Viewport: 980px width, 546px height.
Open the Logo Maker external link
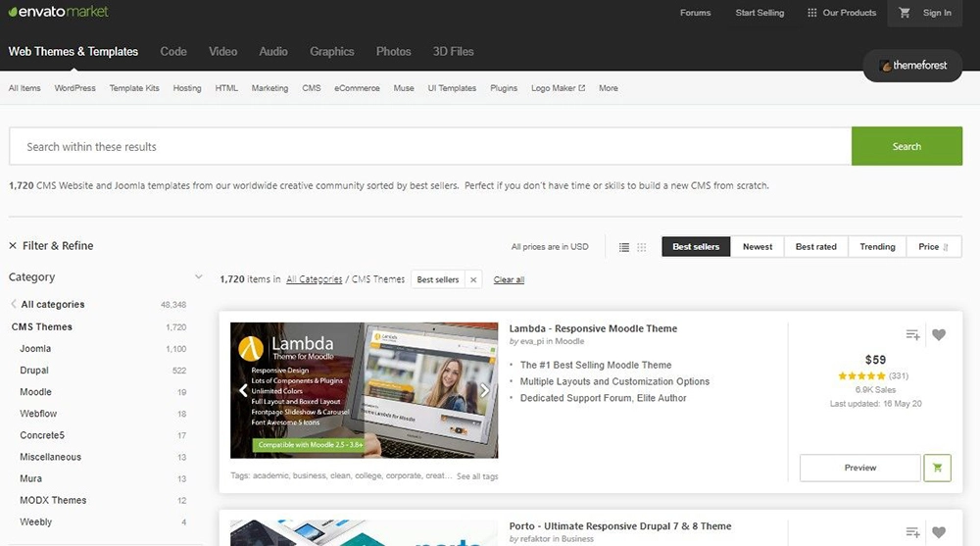point(559,88)
